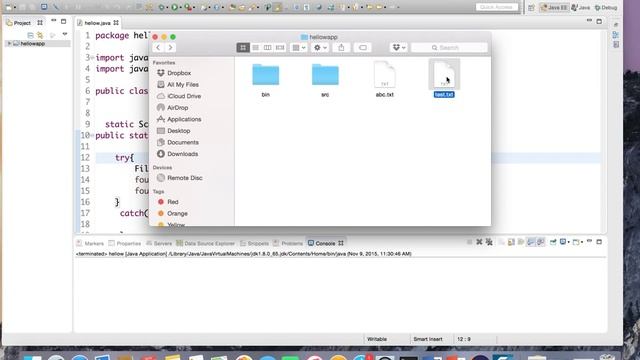Switch to the Java perspective

click(580, 7)
